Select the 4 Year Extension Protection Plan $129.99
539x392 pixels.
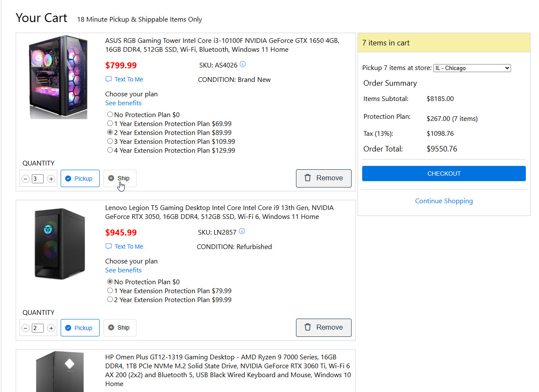point(110,150)
